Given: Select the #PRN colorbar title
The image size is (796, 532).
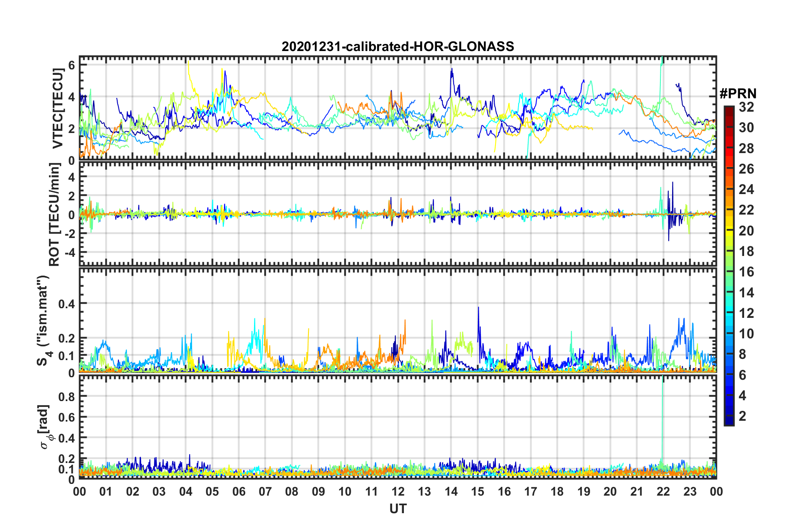Looking at the screenshot, I should [x=738, y=94].
